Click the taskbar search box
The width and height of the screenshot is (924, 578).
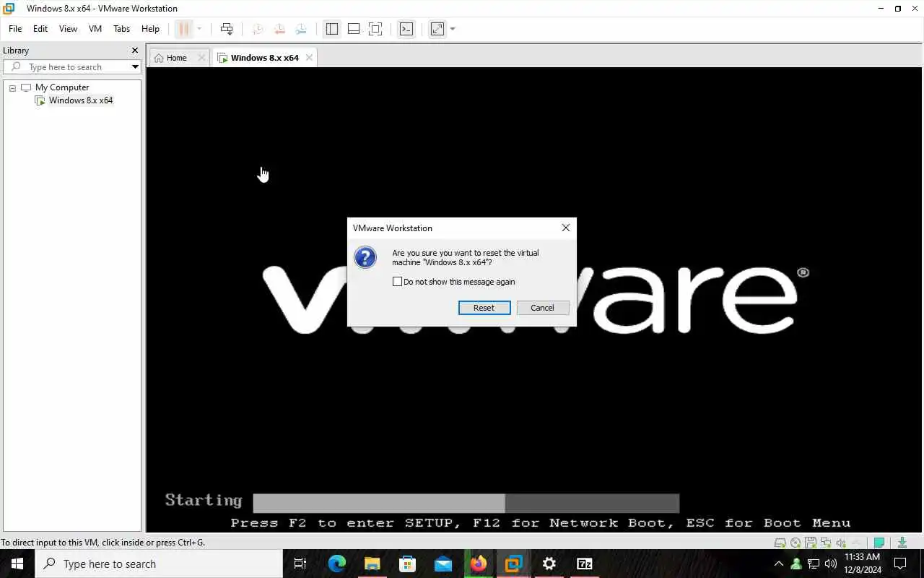coord(159,564)
